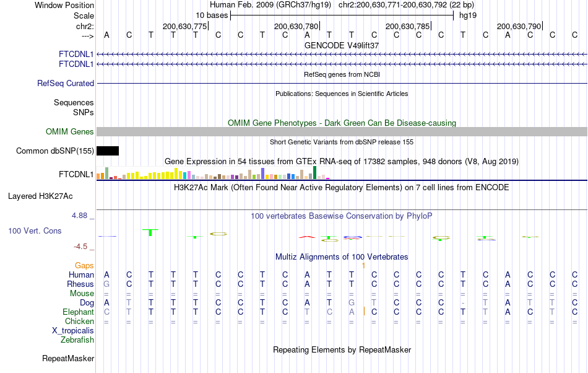
Task: Click the pale green bar near the start of the GTEx chart
Action: tap(106, 173)
